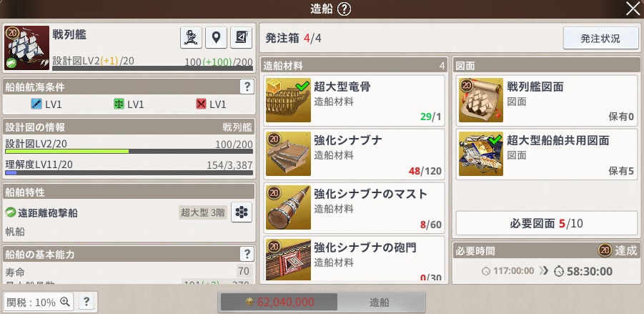The height and width of the screenshot is (314, 644).
Task: Click help icon in 船舶の基本能力 header
Action: click(247, 254)
